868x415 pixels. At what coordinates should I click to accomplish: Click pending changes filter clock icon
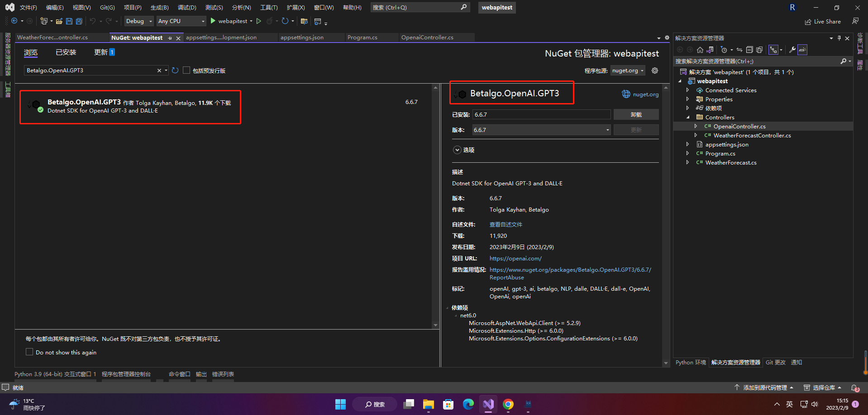(724, 50)
